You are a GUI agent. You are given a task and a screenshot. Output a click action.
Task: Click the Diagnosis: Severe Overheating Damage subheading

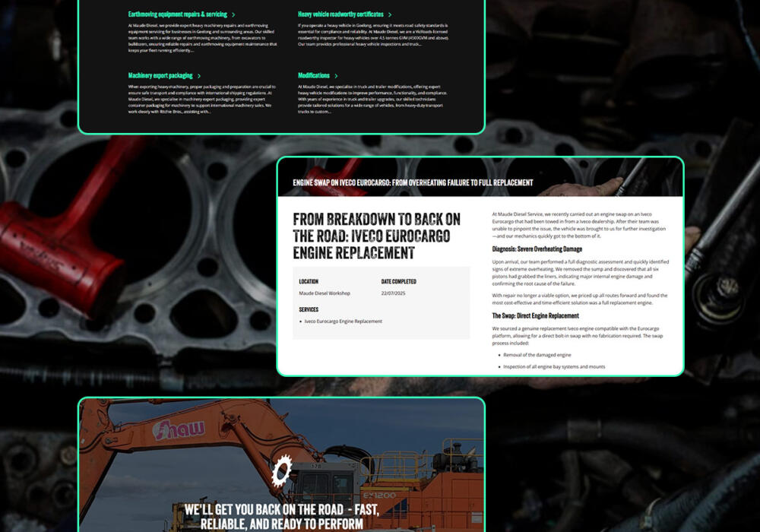[x=538, y=249]
